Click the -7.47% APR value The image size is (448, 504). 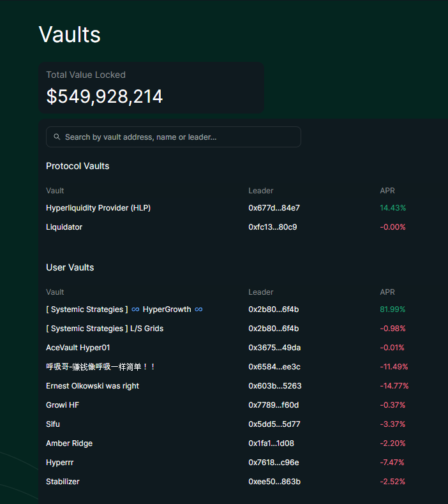(x=392, y=463)
